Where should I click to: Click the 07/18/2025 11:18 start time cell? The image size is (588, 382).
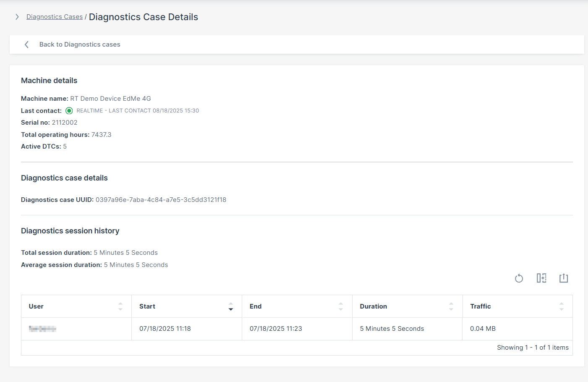(x=165, y=329)
